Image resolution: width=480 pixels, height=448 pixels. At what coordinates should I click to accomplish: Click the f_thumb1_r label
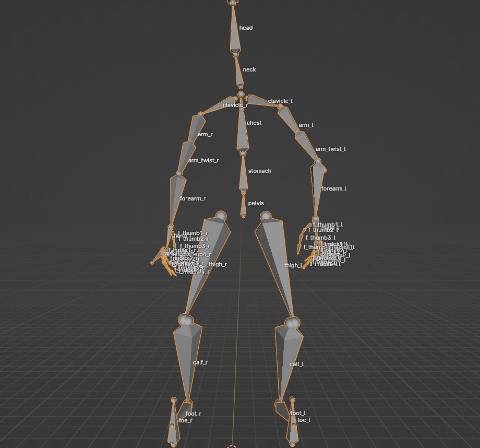point(193,233)
